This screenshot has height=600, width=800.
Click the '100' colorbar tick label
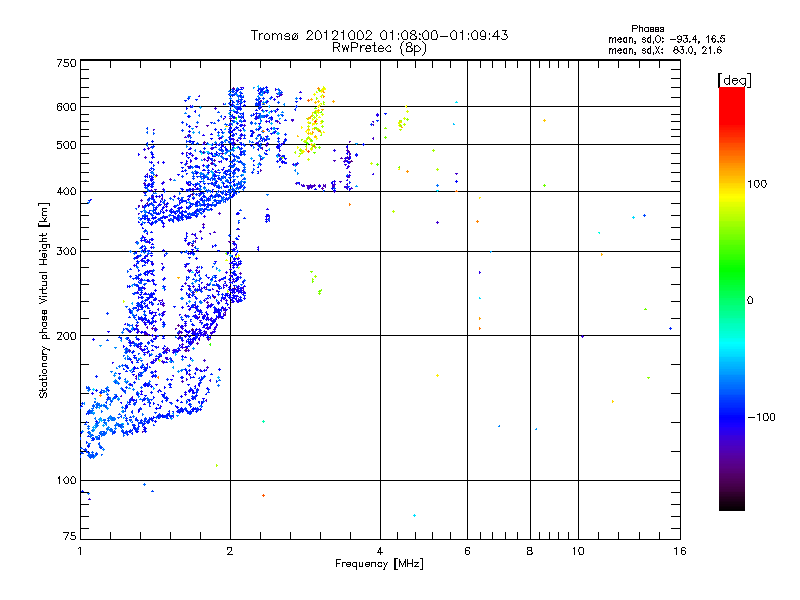(x=757, y=184)
